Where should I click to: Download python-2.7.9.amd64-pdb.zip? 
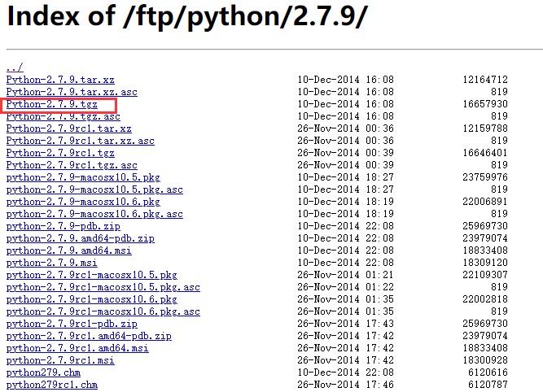(x=81, y=238)
